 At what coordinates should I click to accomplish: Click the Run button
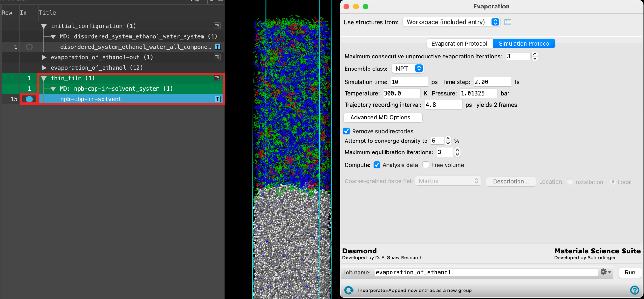point(630,273)
